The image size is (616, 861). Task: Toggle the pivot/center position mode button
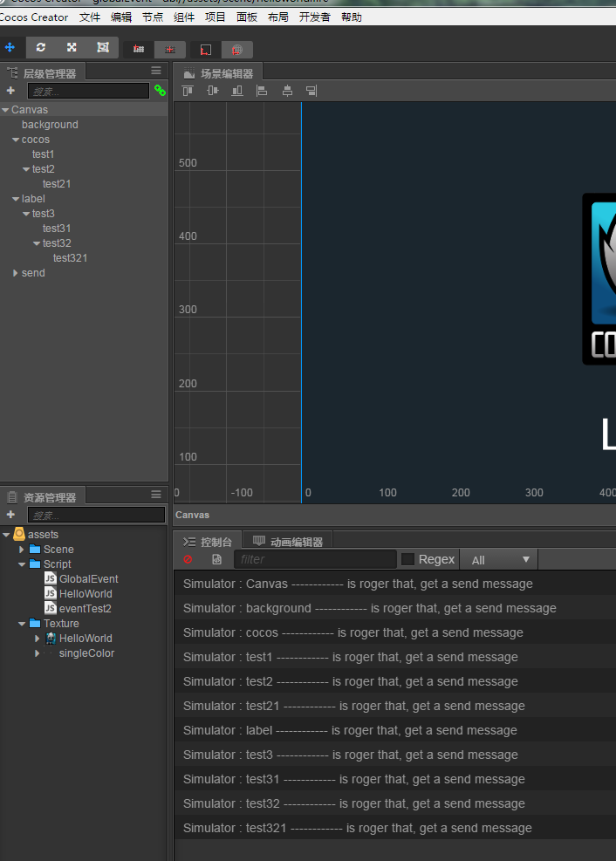(139, 50)
